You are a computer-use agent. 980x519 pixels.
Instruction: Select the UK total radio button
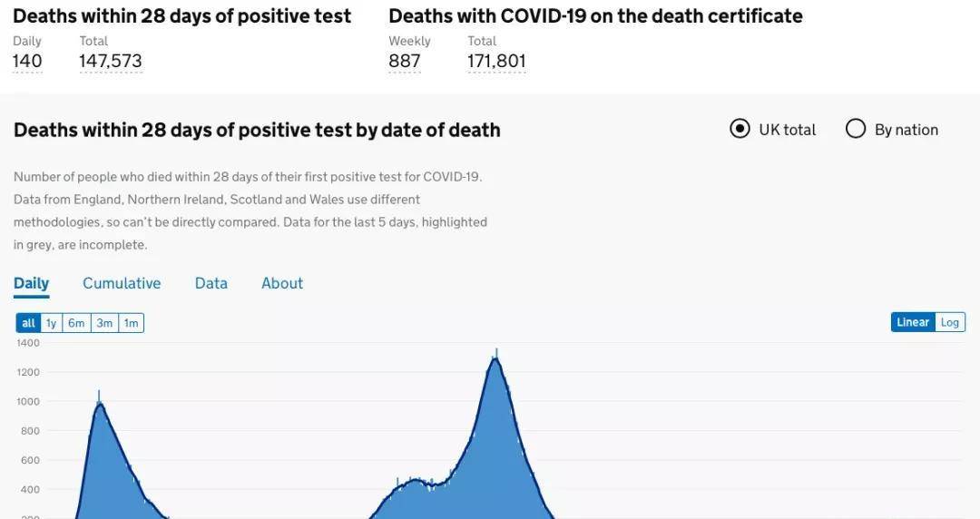pos(740,129)
